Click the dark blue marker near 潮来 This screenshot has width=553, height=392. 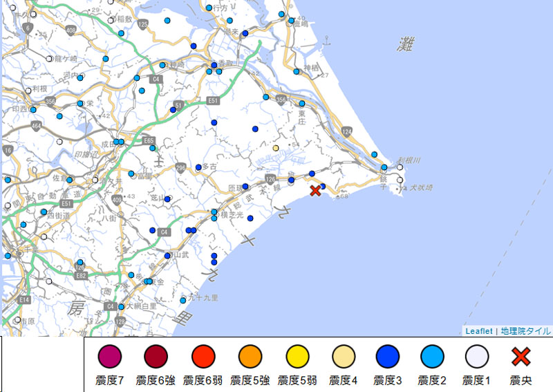245,33
